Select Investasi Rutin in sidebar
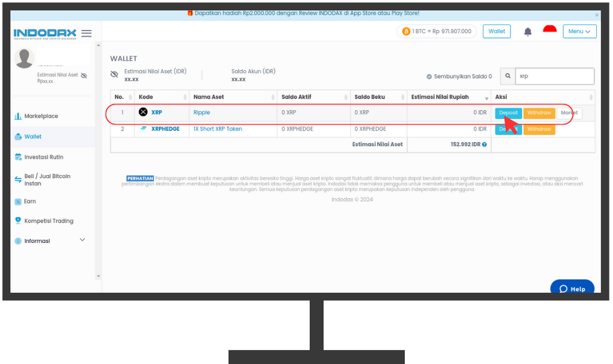This screenshot has height=364, width=613. coord(43,157)
